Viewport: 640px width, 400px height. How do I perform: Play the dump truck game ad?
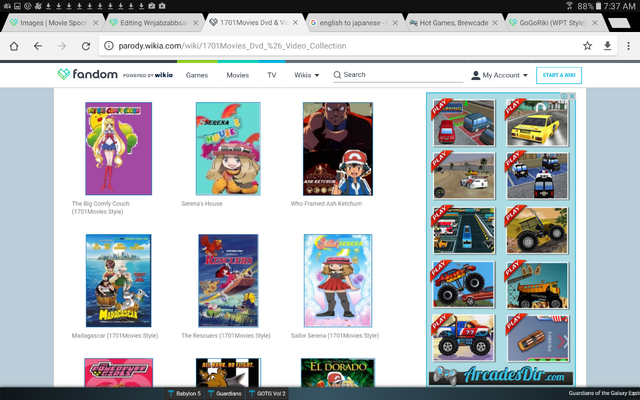(x=537, y=284)
